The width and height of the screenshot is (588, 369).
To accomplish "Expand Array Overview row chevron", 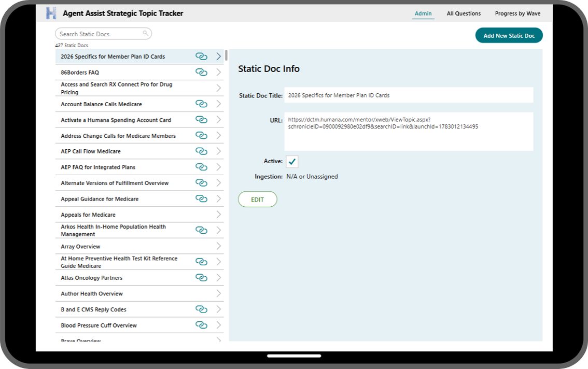I will (x=219, y=246).
